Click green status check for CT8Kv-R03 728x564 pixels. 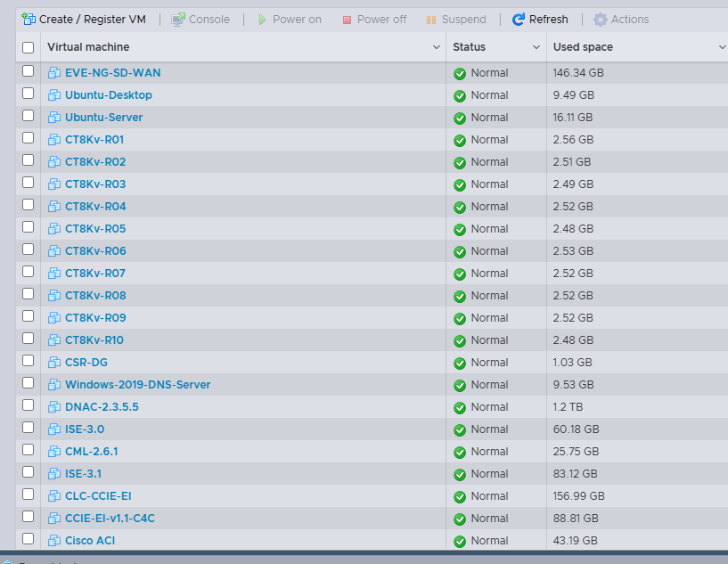(x=460, y=185)
